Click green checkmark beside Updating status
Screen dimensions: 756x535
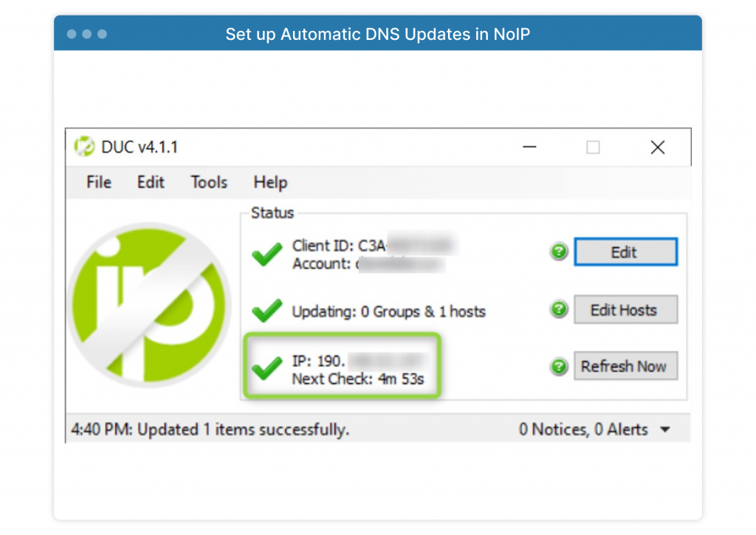267,311
